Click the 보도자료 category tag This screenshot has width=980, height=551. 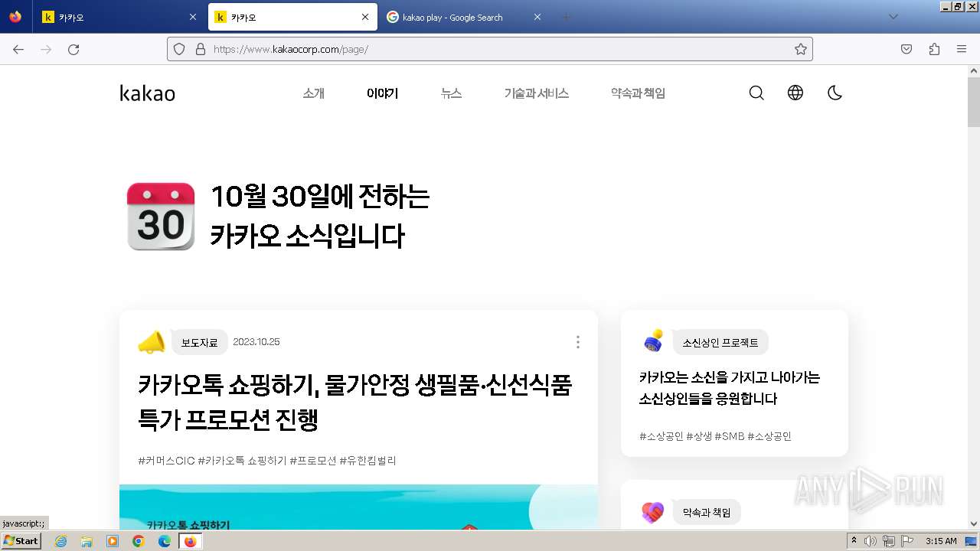199,343
